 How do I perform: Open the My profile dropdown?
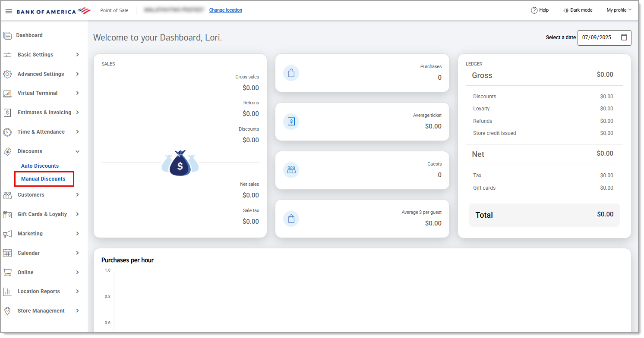[619, 10]
